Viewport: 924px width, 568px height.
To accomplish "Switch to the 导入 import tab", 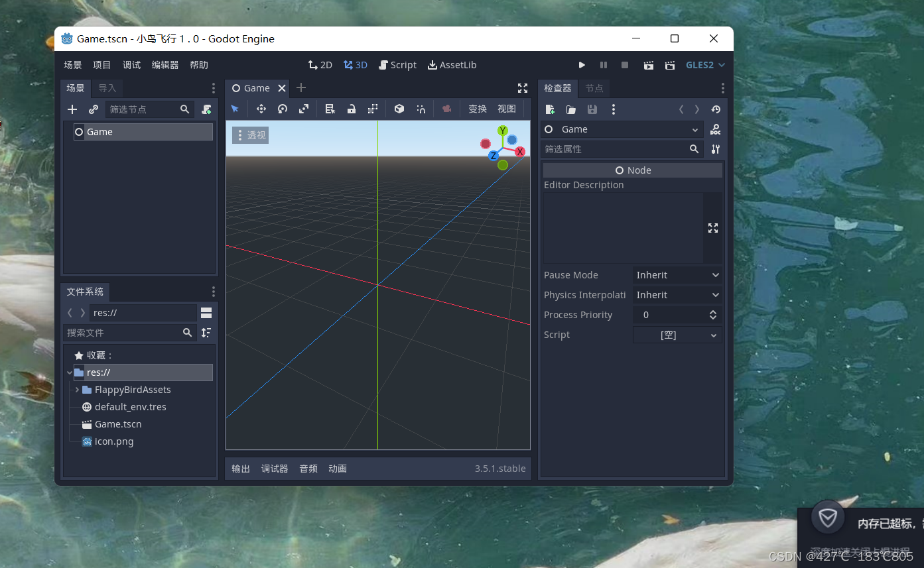I will point(107,88).
